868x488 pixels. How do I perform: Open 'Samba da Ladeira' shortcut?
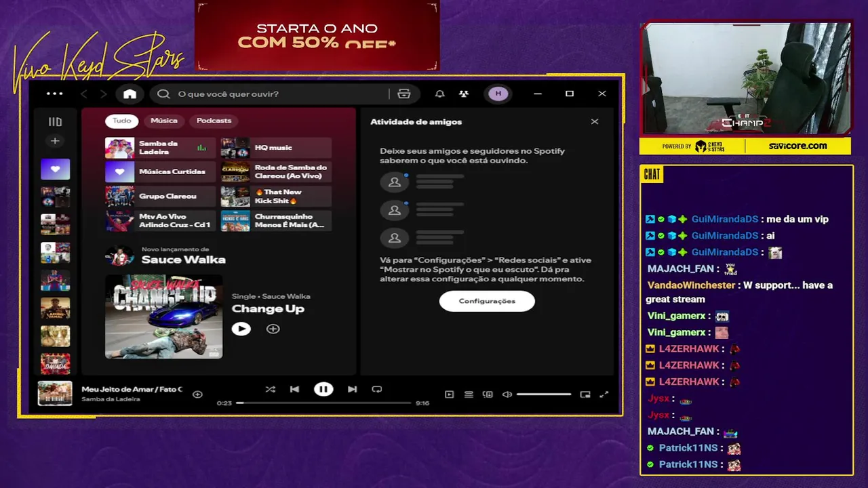160,148
